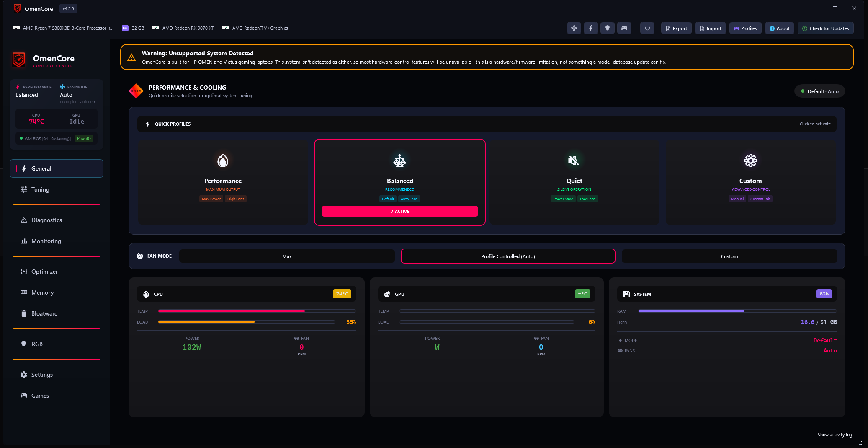The width and height of the screenshot is (868, 448).
Task: Go to the Tuning page
Action: coord(57,189)
